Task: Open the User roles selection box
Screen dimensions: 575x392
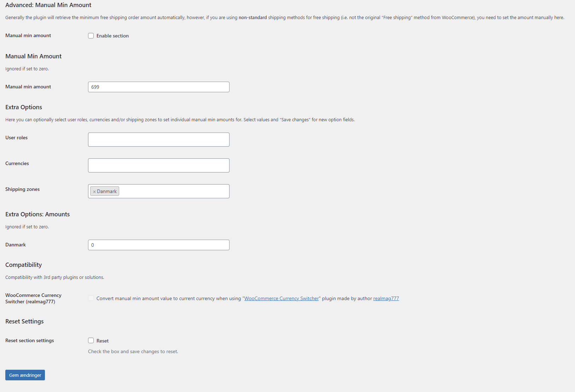Action: click(159, 140)
